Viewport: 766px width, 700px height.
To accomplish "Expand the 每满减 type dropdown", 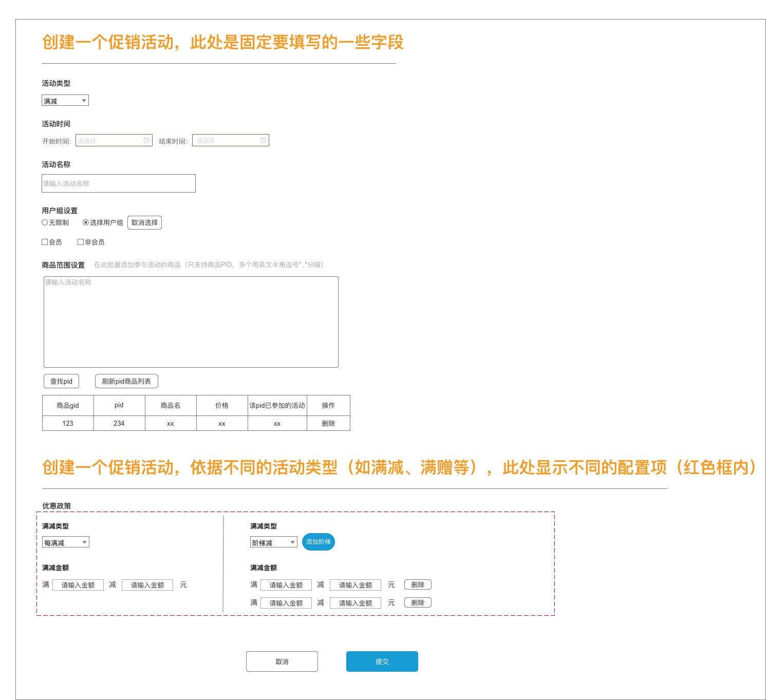I will [x=66, y=542].
